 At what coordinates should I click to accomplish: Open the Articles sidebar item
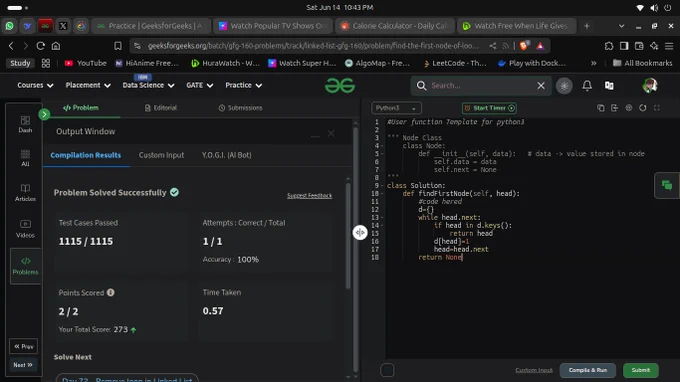coord(25,193)
